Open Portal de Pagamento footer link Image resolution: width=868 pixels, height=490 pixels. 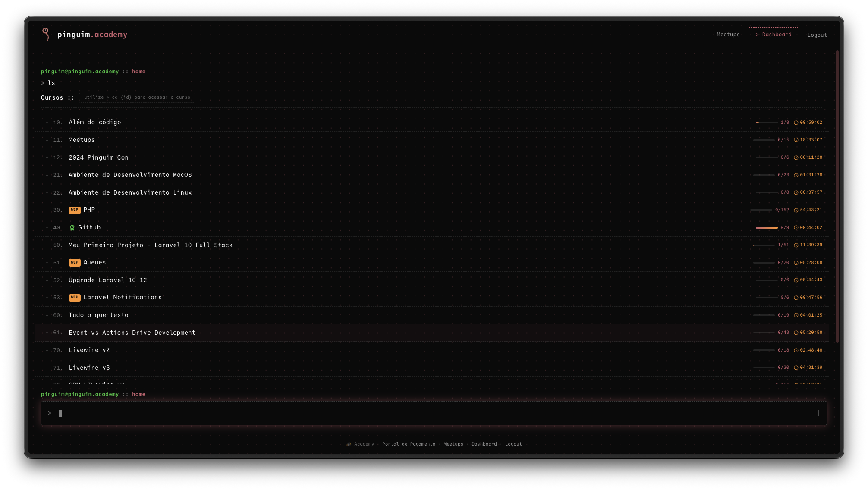[x=408, y=444]
